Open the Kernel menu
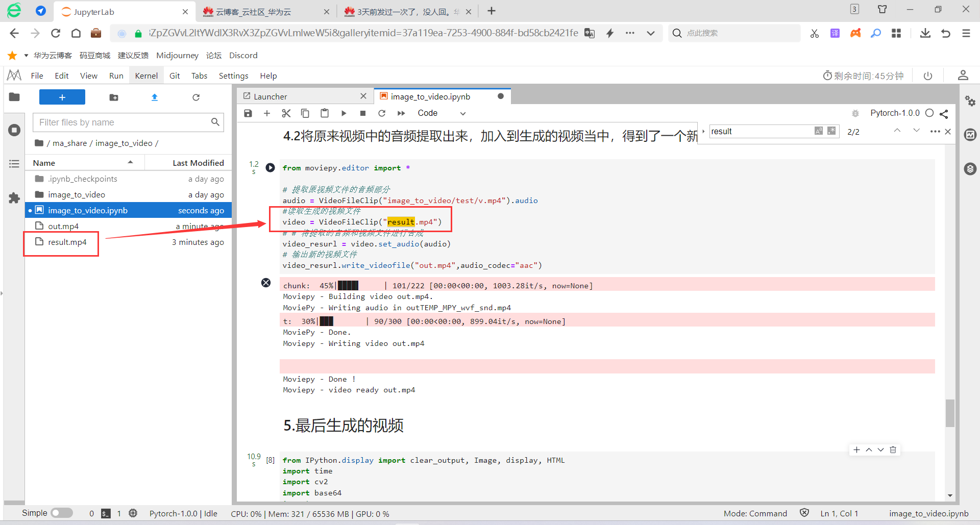The image size is (980, 525). pos(146,76)
